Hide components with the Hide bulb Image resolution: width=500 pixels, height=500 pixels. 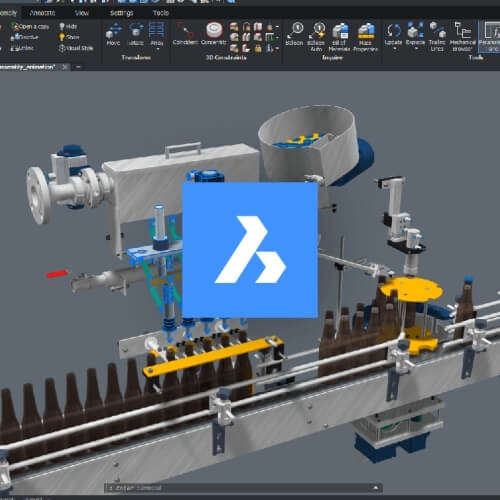pos(68,26)
